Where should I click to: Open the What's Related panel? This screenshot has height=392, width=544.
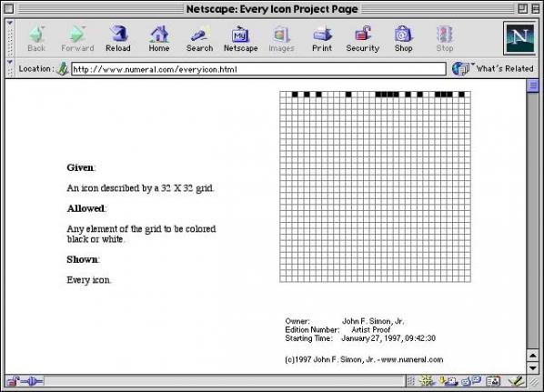[x=493, y=69]
